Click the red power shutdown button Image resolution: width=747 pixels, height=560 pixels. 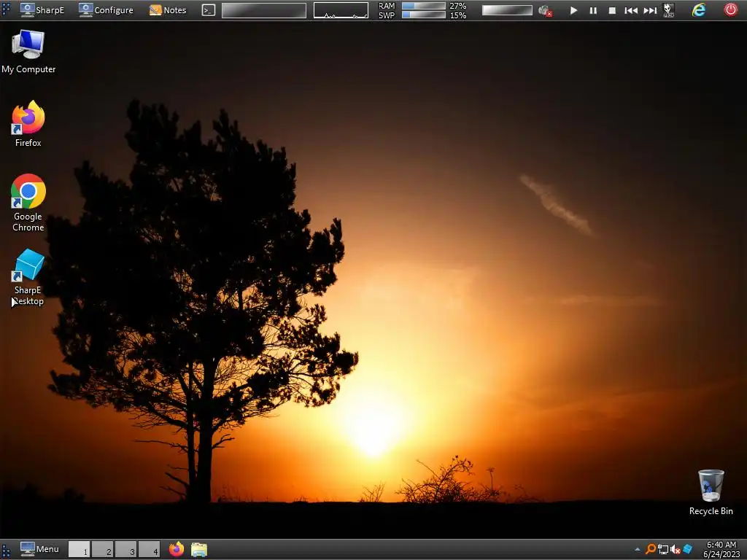point(730,9)
